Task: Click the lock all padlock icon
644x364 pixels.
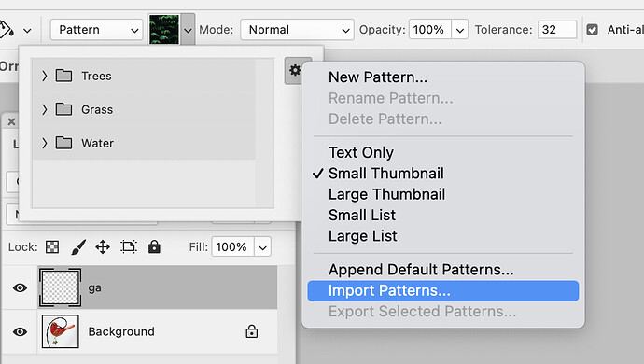Action: pos(154,246)
